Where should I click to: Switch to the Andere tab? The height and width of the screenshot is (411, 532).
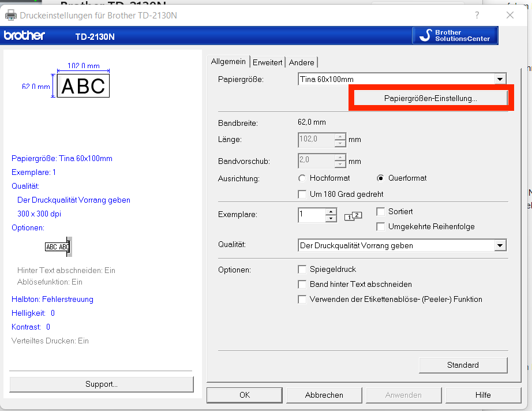(x=301, y=62)
